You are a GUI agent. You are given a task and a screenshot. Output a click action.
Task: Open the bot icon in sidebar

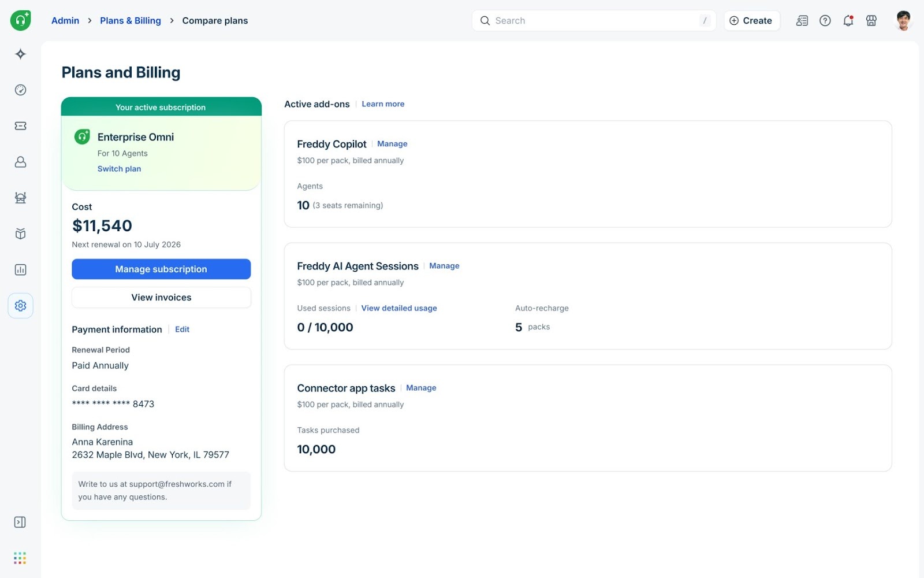(20, 198)
